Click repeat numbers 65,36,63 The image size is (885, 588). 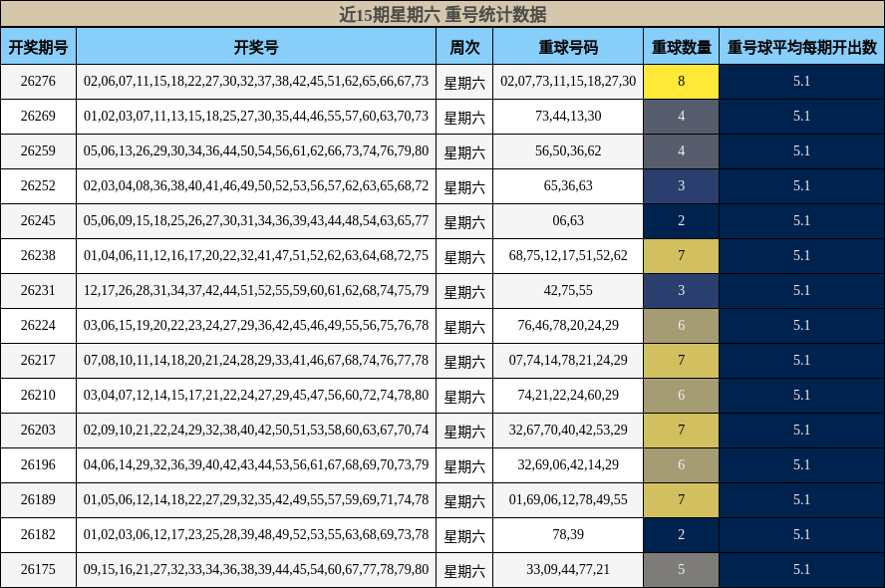pos(568,186)
